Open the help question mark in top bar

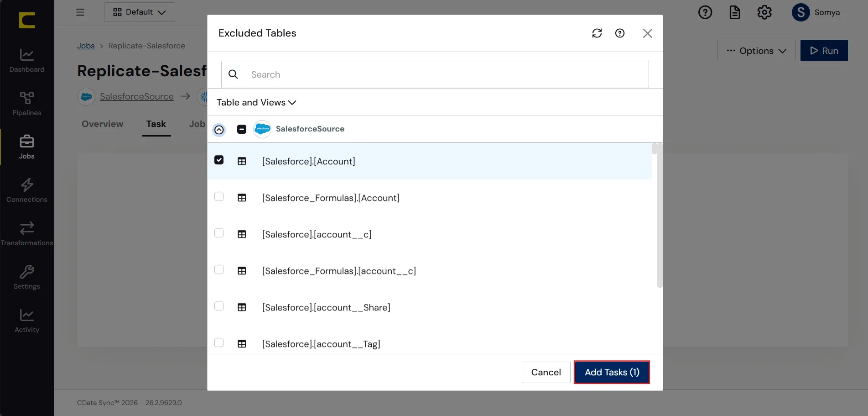705,12
